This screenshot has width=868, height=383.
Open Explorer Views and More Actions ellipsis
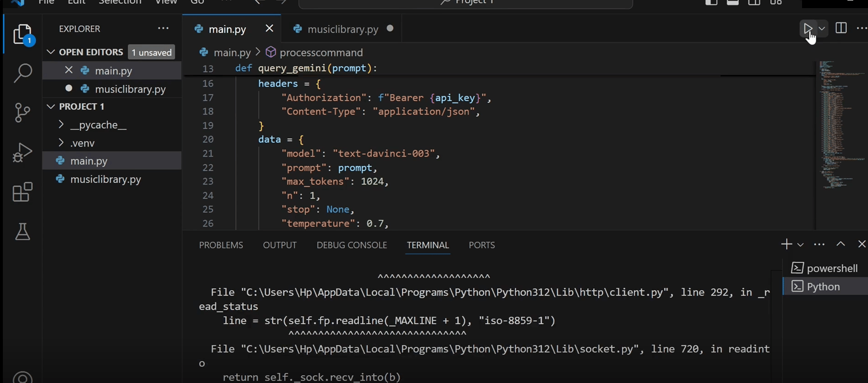pos(163,29)
